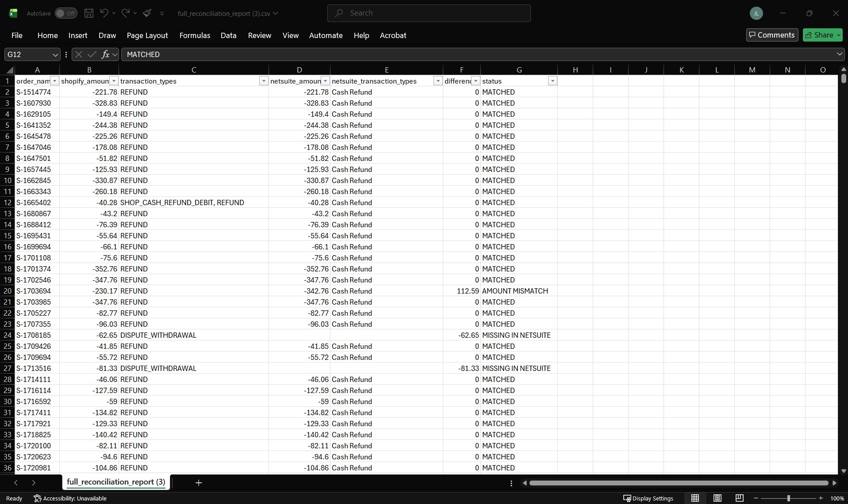848x504 pixels.
Task: Open the Insert Function (fx) dialog
Action: pos(106,54)
